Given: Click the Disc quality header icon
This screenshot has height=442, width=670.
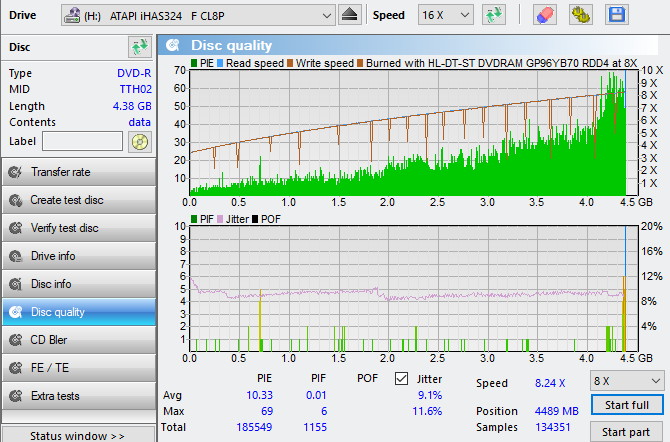Looking at the screenshot, I should pyautogui.click(x=174, y=45).
